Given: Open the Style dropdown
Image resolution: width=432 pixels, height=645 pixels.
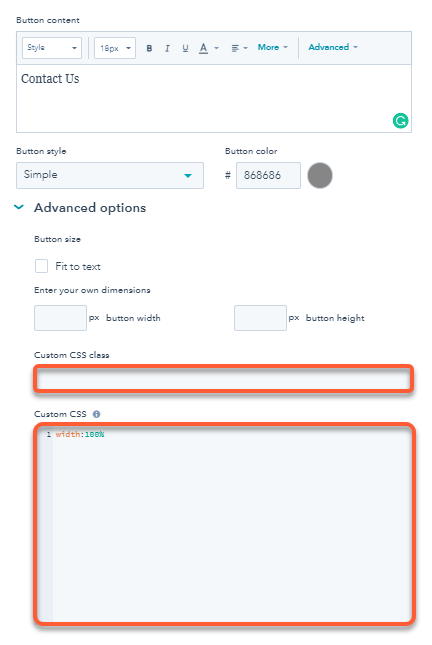Looking at the screenshot, I should [x=52, y=48].
